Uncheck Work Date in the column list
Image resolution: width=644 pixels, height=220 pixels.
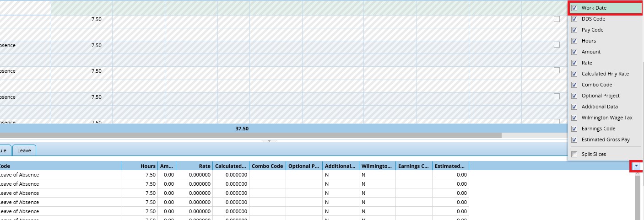(574, 8)
